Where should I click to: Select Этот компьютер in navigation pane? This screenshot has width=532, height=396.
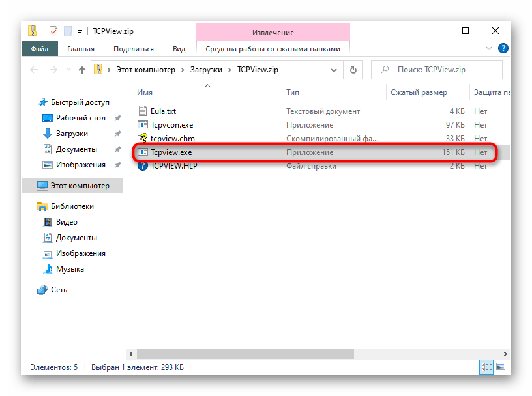[72, 186]
